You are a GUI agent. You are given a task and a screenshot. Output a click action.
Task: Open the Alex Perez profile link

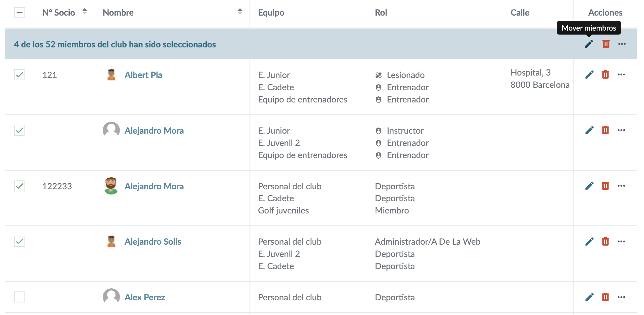click(145, 297)
